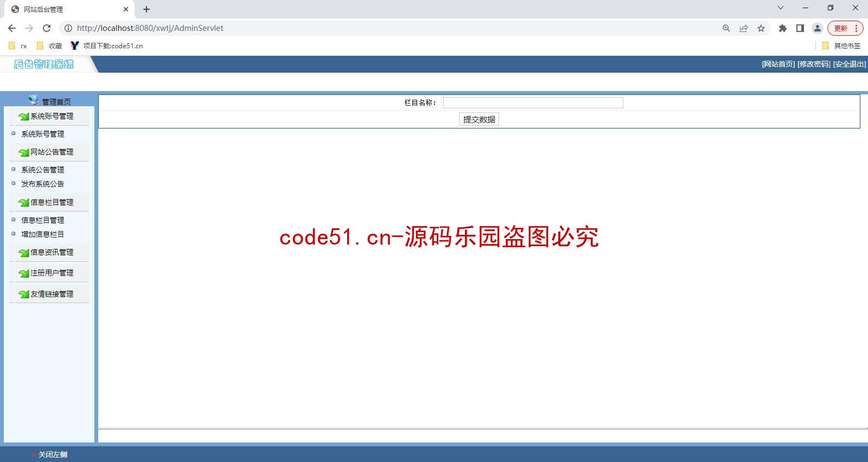Open the 其他书签 folder
This screenshot has width=868, height=462.
(841, 46)
